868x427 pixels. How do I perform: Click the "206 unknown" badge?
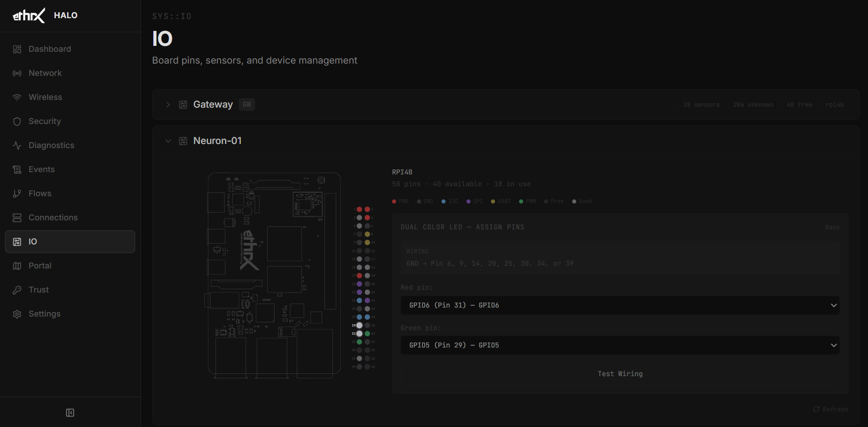[753, 104]
